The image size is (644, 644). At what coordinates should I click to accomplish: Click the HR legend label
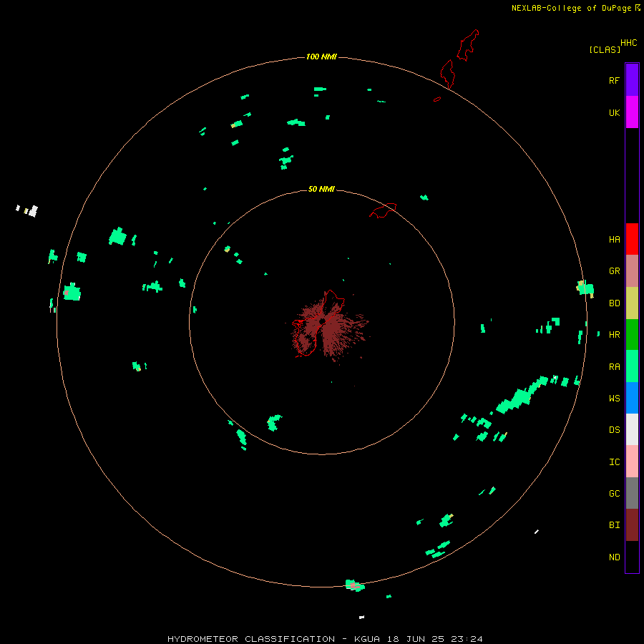pyautogui.click(x=614, y=335)
